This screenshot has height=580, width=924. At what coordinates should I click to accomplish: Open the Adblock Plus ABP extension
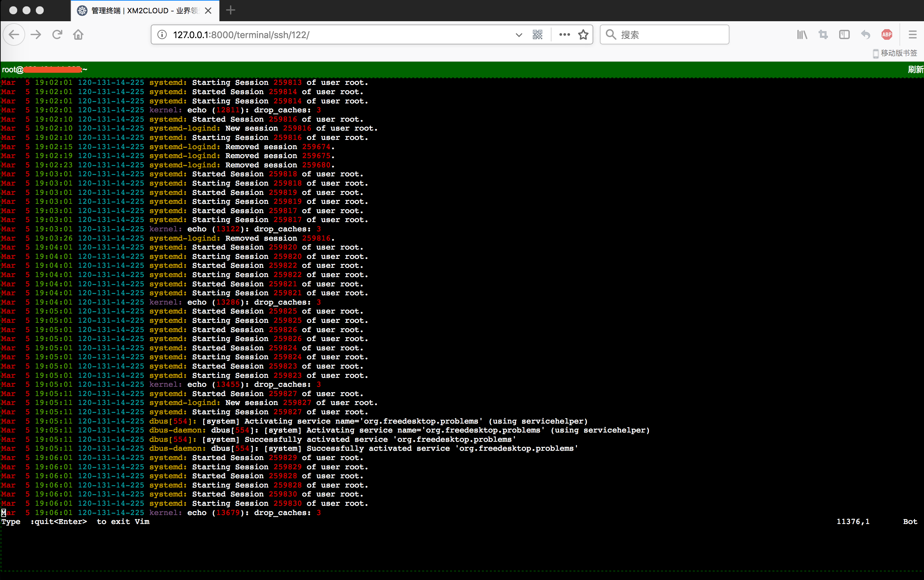tap(887, 34)
